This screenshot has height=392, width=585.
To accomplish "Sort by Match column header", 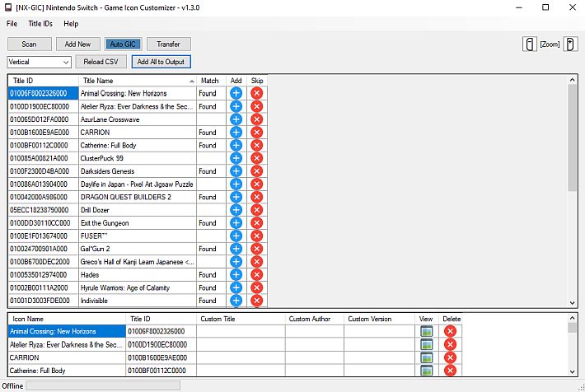I will [211, 81].
